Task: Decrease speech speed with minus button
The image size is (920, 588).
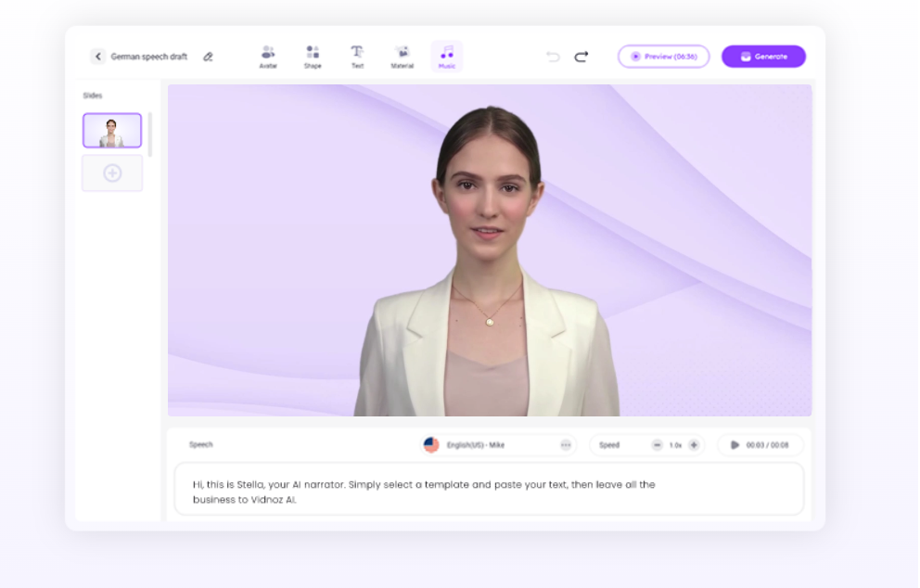Action: click(658, 445)
